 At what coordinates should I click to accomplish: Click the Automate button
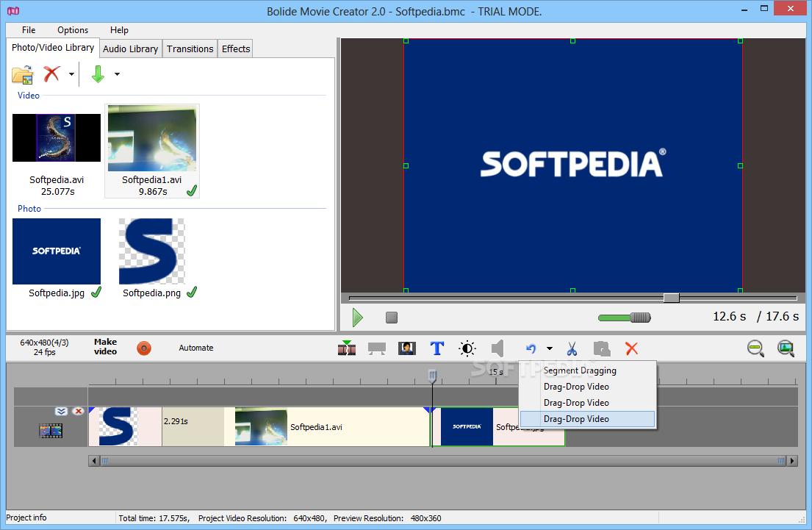click(x=195, y=348)
